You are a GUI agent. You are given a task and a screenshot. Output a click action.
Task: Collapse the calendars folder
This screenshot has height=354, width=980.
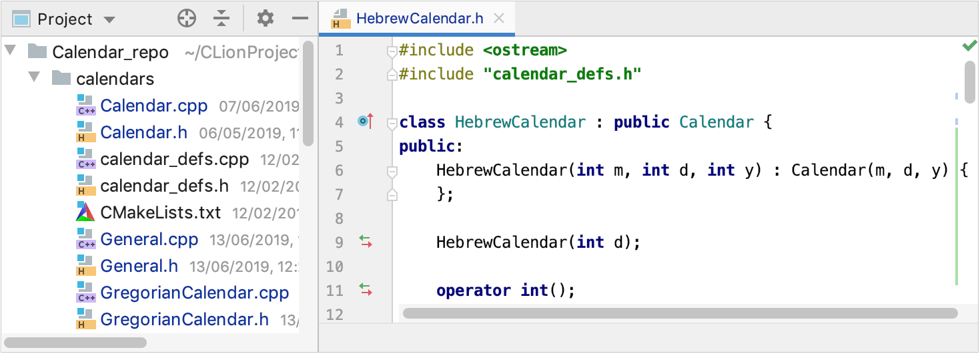(x=35, y=77)
